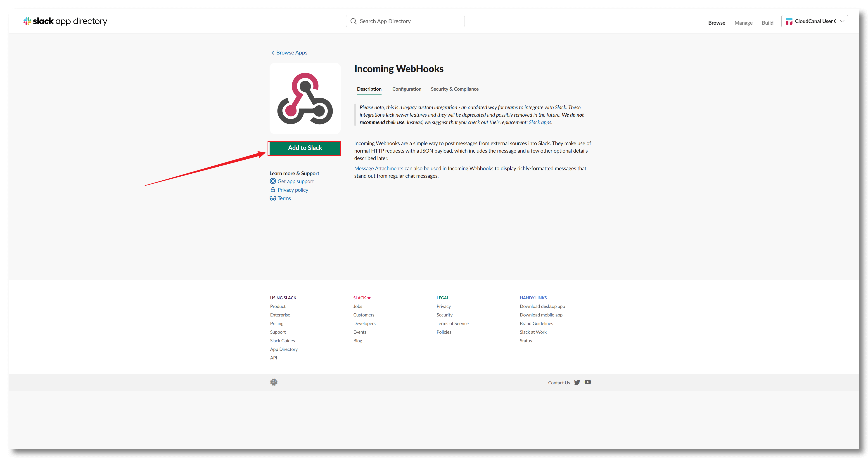Click the Slack logo in header
Image resolution: width=868 pixels, height=458 pixels.
tap(27, 21)
